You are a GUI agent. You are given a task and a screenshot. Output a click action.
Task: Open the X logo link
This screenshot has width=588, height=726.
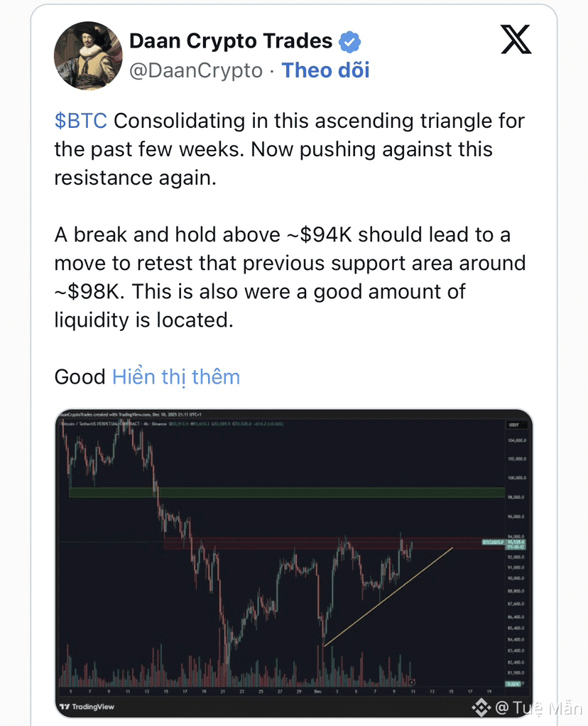coord(516,40)
